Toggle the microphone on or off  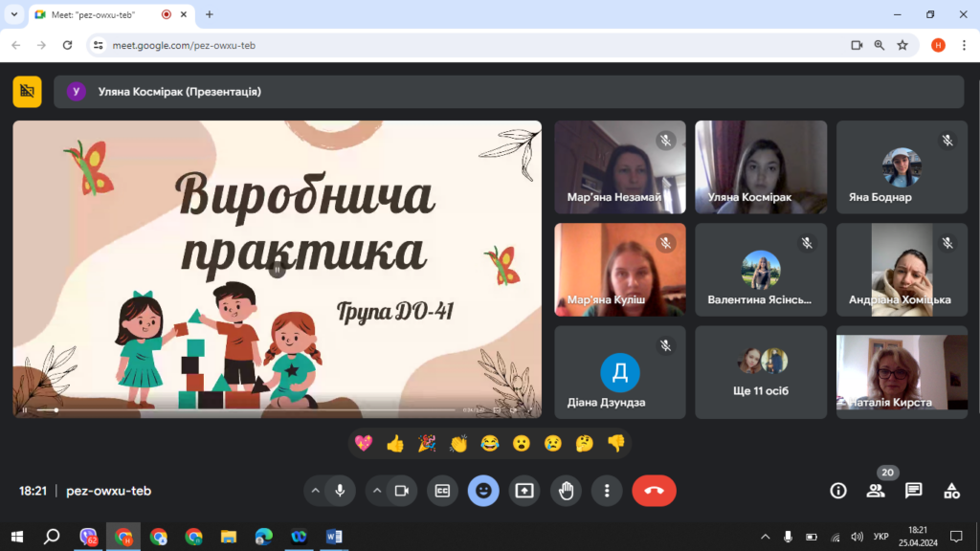339,491
